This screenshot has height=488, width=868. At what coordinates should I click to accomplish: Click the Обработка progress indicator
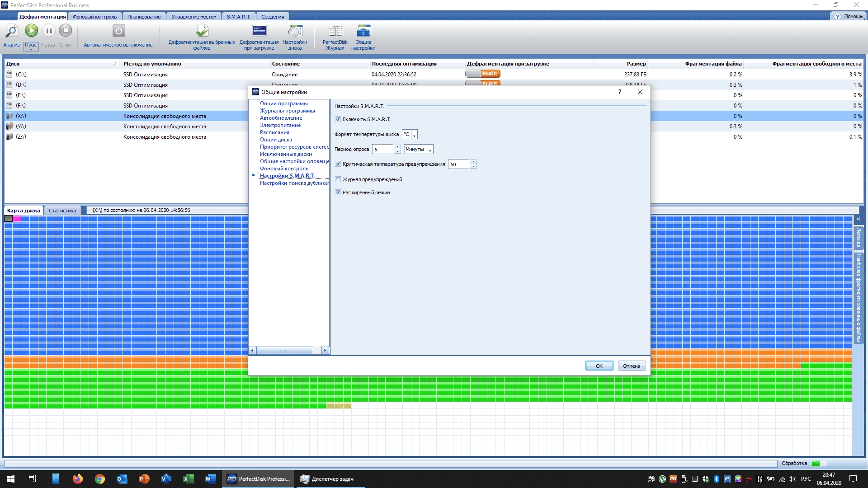tap(819, 464)
